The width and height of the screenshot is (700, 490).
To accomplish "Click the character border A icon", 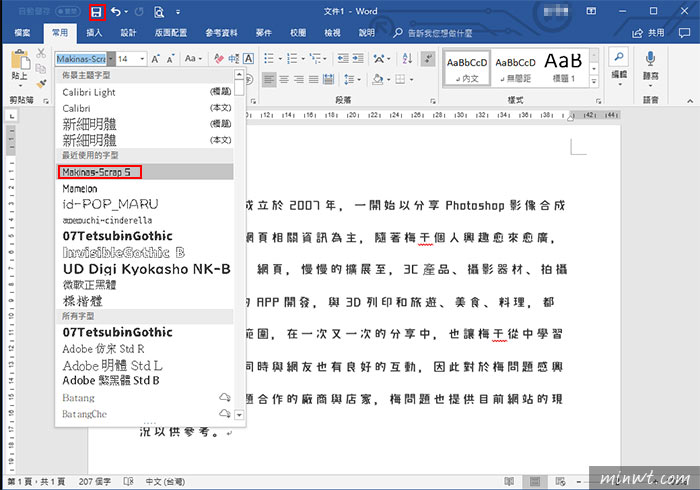I will (249, 58).
